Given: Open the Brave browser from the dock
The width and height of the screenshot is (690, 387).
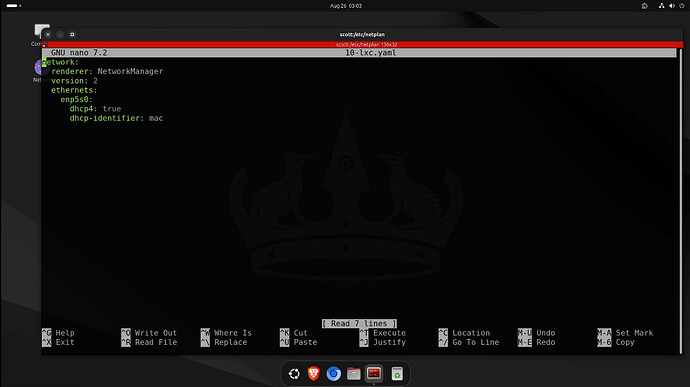Looking at the screenshot, I should click(314, 374).
